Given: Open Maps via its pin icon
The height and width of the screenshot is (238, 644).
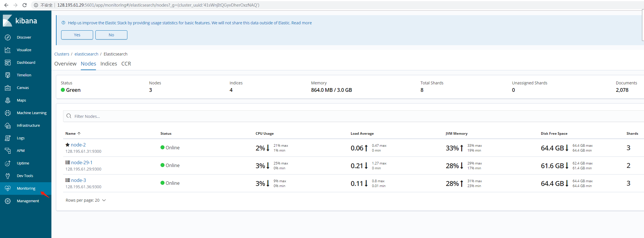Looking at the screenshot, I should [8, 100].
